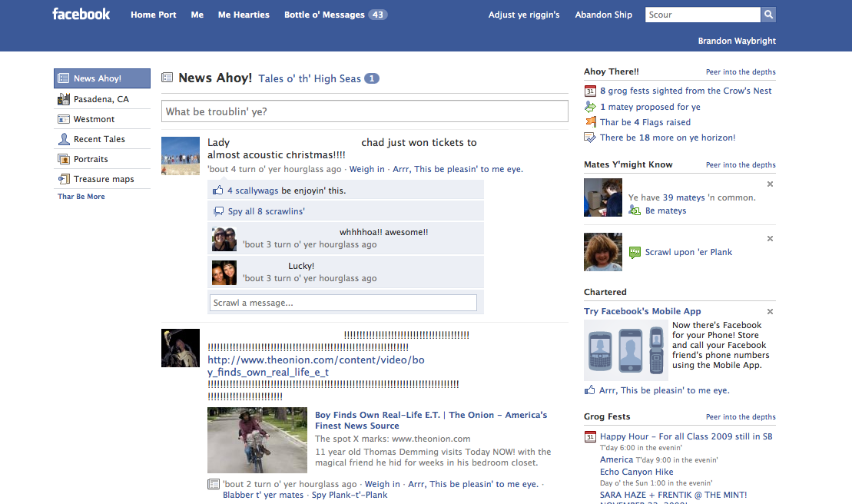
Task: Click the calendar icon beside Happy Hour event
Action: click(x=590, y=436)
